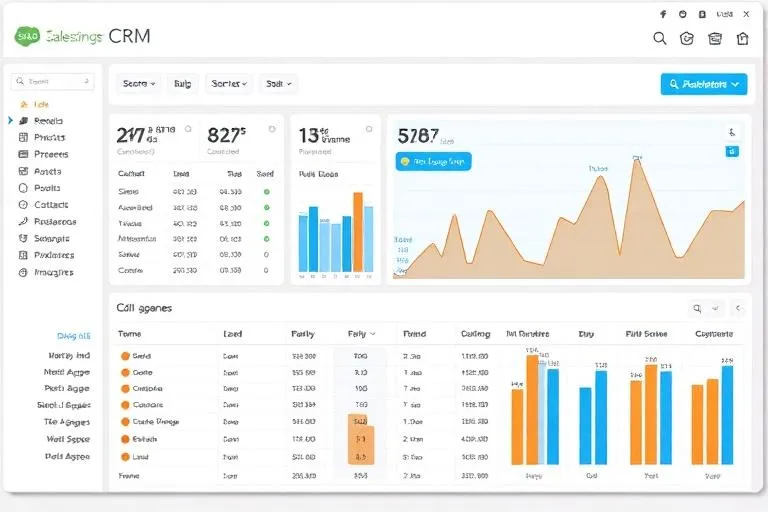Click the figure icon atop the area chart

(732, 132)
